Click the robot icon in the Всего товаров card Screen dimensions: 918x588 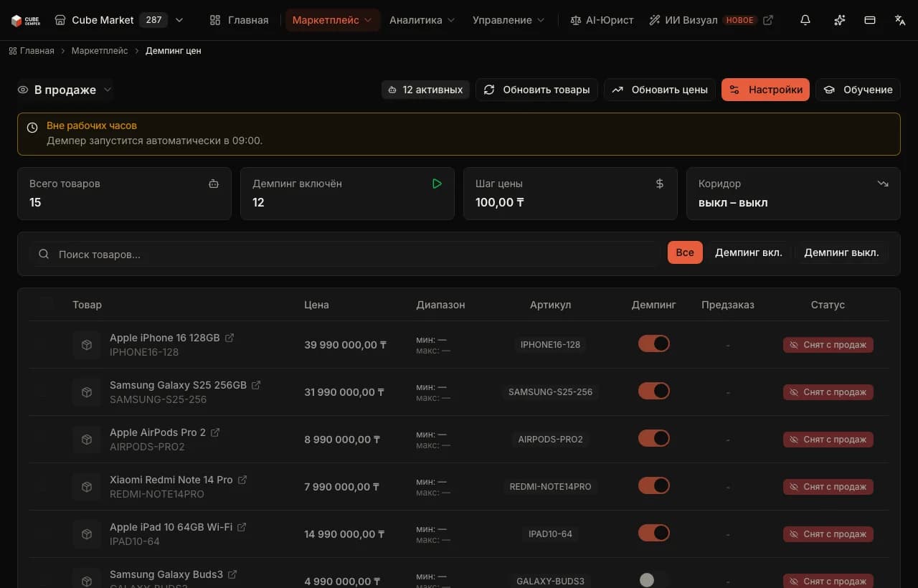pos(214,184)
